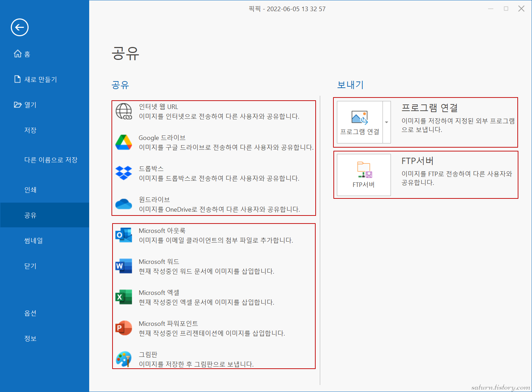This screenshot has height=392, width=532.
Task: Click description 이미지를 저장한 후 그림판으로 보냅니다
Action: (196, 364)
